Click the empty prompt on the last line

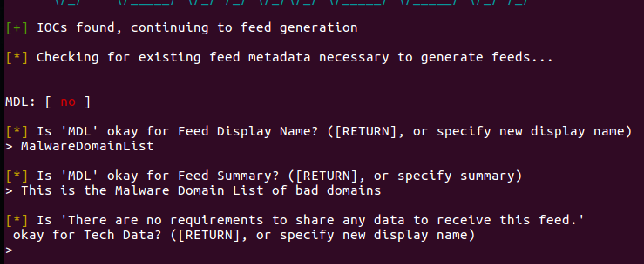(9, 250)
